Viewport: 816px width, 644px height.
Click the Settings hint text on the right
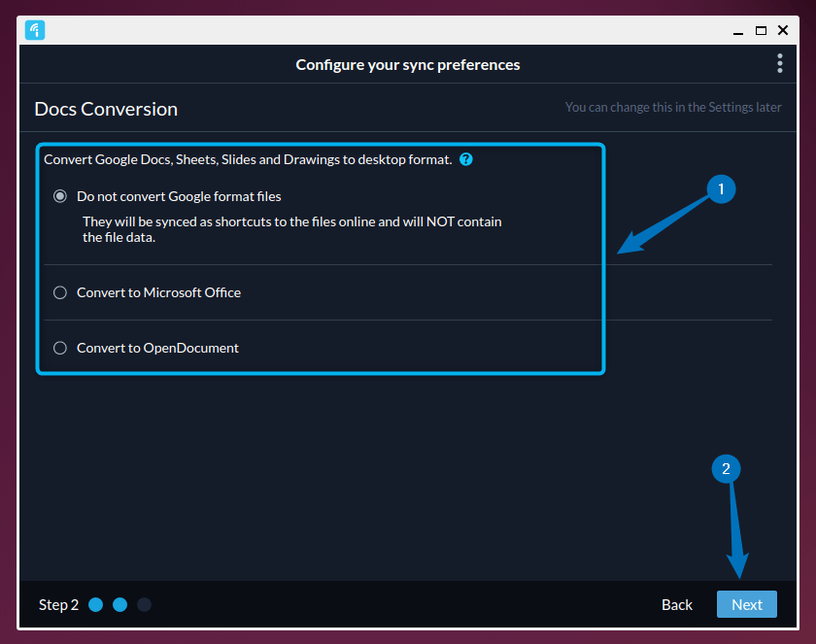click(672, 107)
